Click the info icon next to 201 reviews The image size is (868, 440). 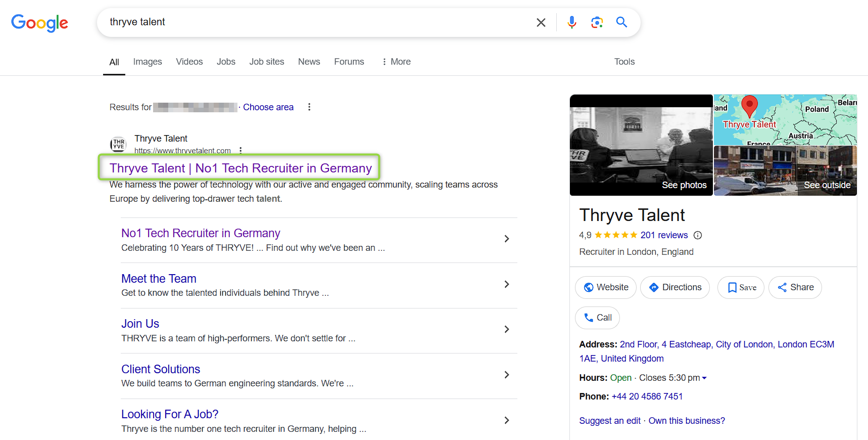point(698,235)
